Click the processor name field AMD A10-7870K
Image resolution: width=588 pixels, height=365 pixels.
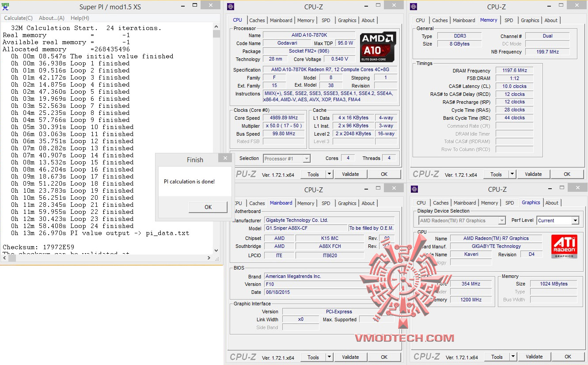(309, 35)
